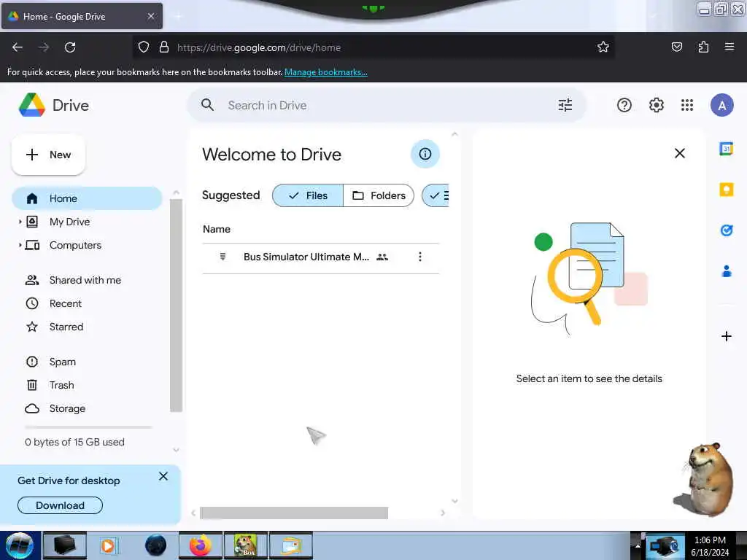Image resolution: width=747 pixels, height=560 pixels.
Task: Click the sidebar vertical scrollbar
Action: pos(177,306)
